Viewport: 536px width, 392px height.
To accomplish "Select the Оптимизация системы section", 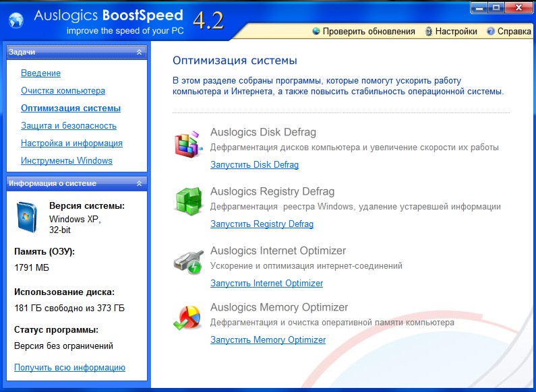I will click(x=71, y=108).
